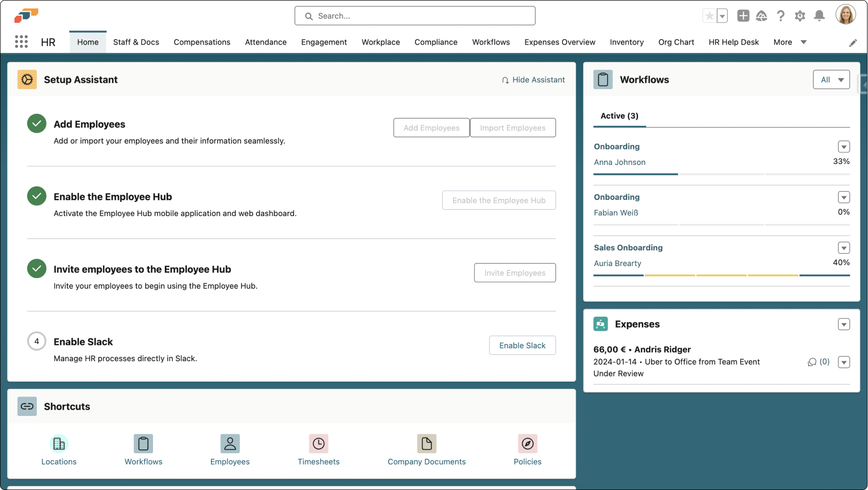Expand the More navigation menu

point(790,42)
